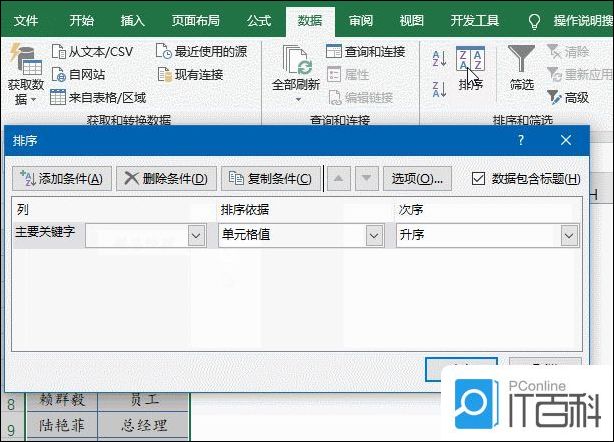Expand the 全部刷新 dropdown arrow
Viewport: 614px width, 442px height.
click(x=298, y=99)
